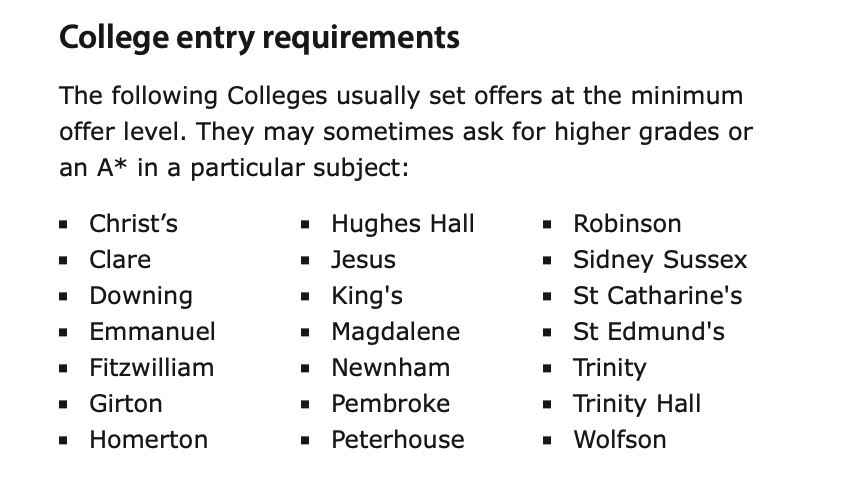
Task: Click the Homerton list entry
Action: point(149,440)
